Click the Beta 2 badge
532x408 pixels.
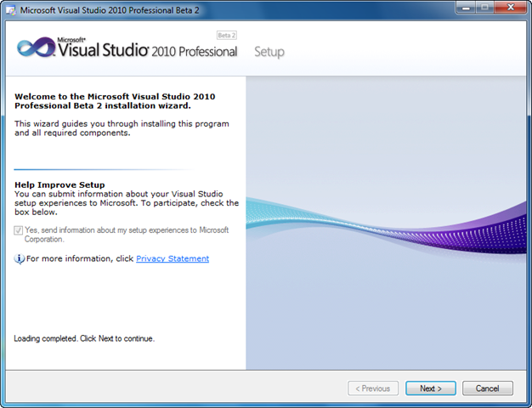226,36
